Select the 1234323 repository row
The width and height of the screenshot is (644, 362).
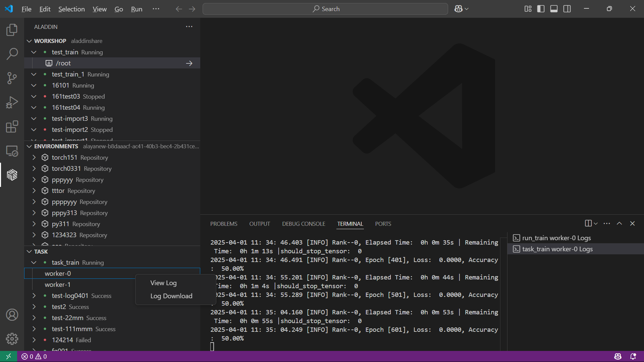pos(112,235)
